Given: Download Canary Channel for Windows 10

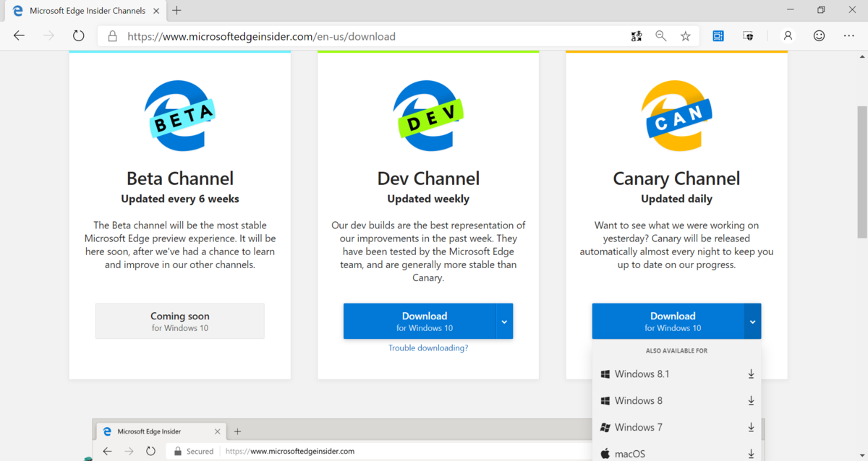Looking at the screenshot, I should point(668,321).
